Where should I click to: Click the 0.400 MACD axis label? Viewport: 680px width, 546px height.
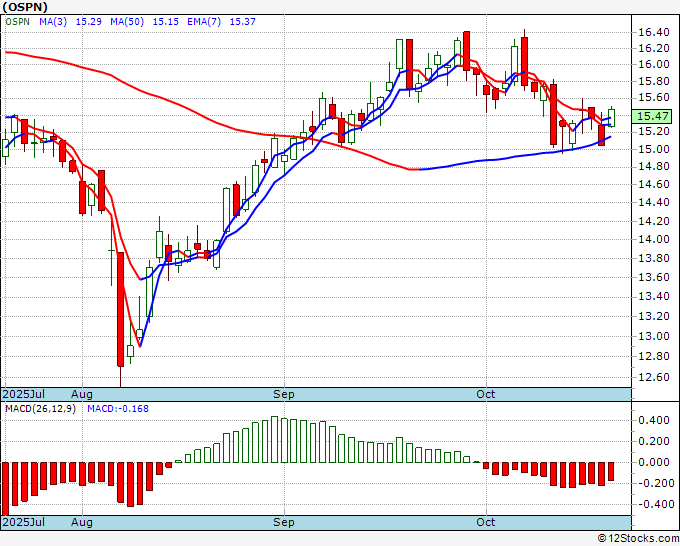656,420
